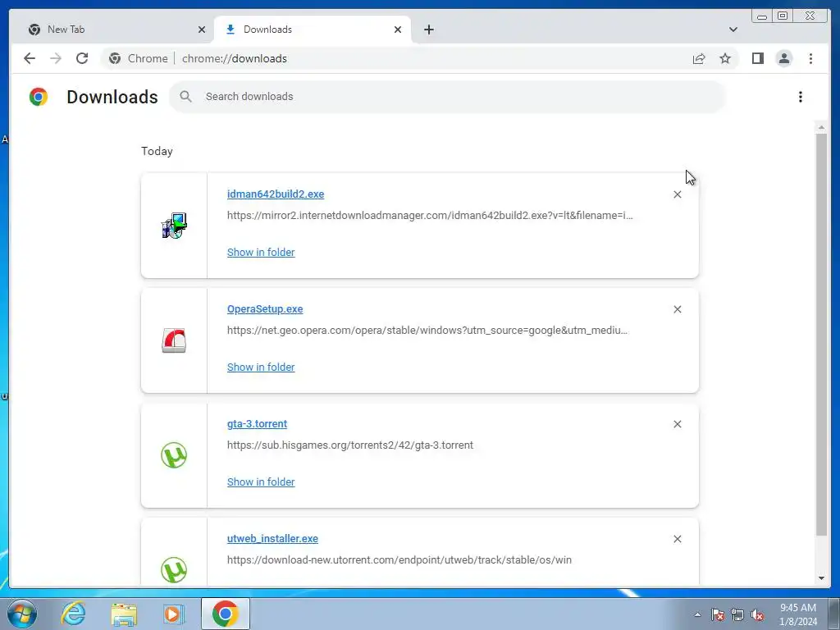Open the taskbar clock showing 9:45 AM
The image size is (840, 630).
797,614
